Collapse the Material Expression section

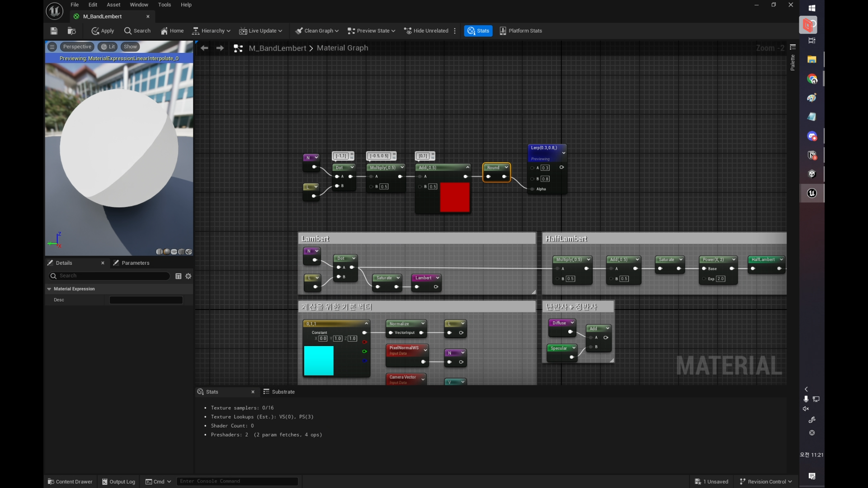[x=49, y=289]
